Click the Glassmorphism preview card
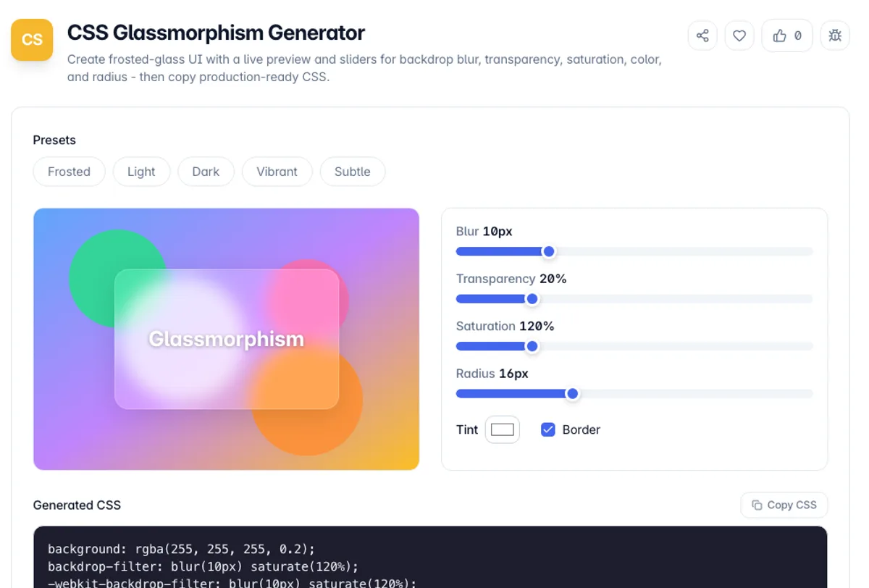 pos(227,339)
